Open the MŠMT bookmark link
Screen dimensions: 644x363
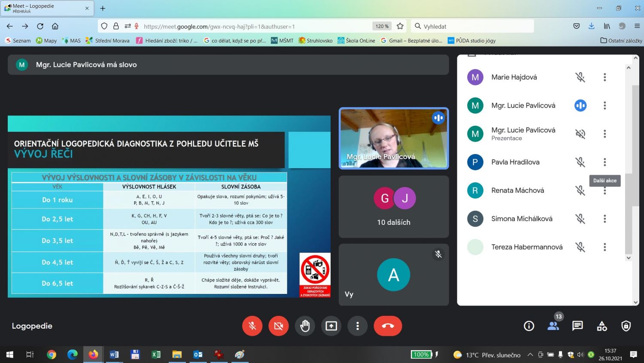pos(282,40)
